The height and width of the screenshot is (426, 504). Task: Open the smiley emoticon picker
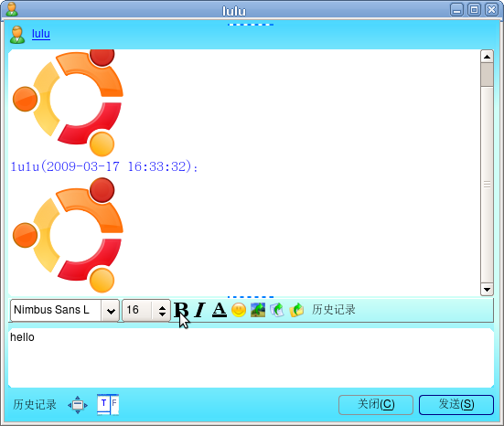(239, 310)
